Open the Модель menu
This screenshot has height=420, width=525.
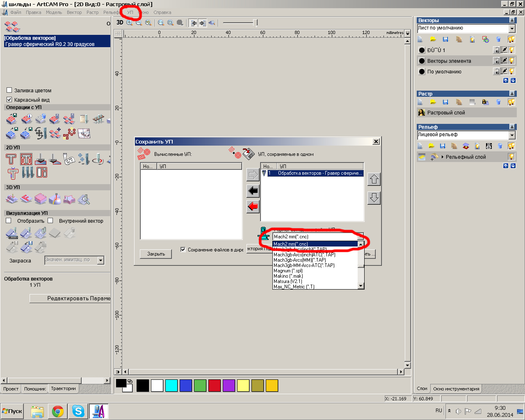(x=54, y=12)
